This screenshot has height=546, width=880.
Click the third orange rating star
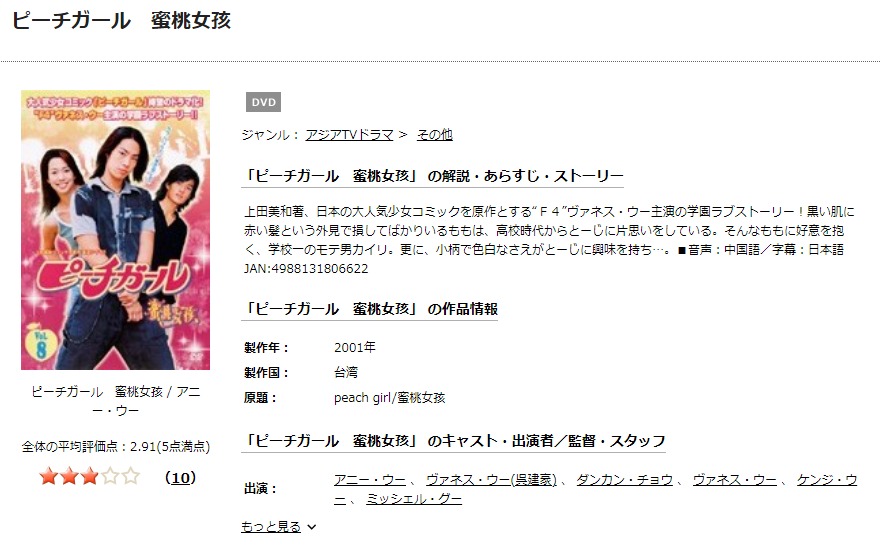pyautogui.click(x=89, y=477)
